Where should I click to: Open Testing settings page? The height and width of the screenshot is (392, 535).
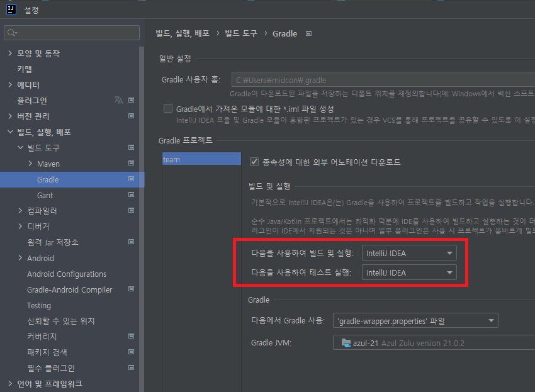39,306
